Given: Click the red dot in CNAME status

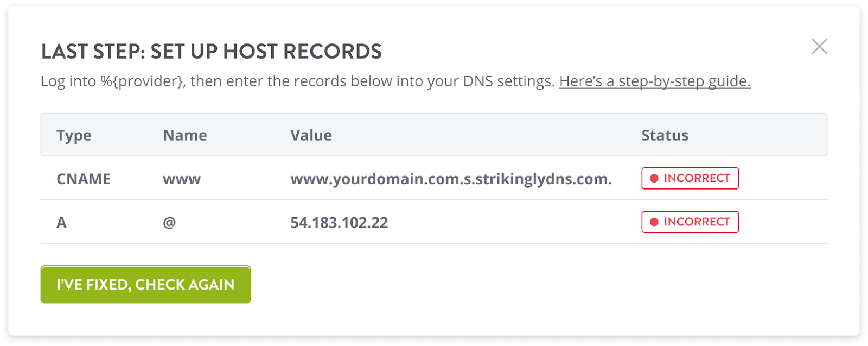Looking at the screenshot, I should click(x=654, y=178).
